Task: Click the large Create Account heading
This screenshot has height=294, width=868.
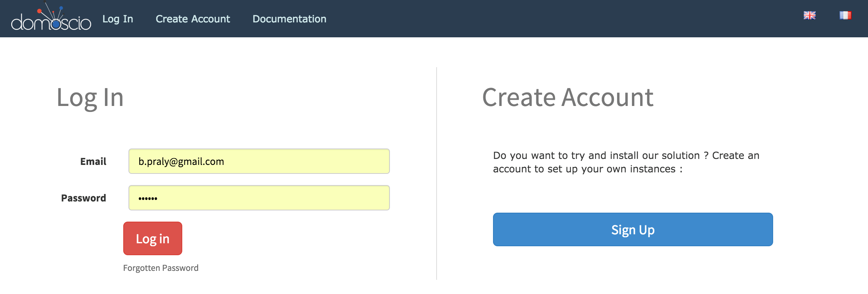Action: [568, 98]
